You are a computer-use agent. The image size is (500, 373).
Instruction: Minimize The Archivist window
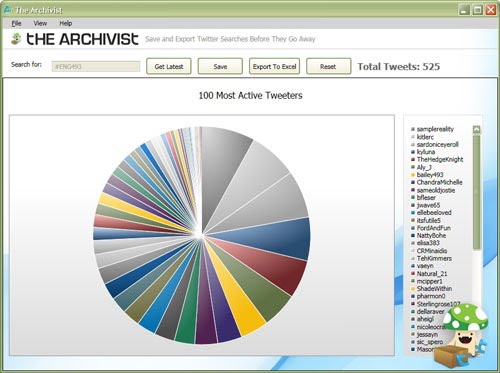click(x=464, y=10)
